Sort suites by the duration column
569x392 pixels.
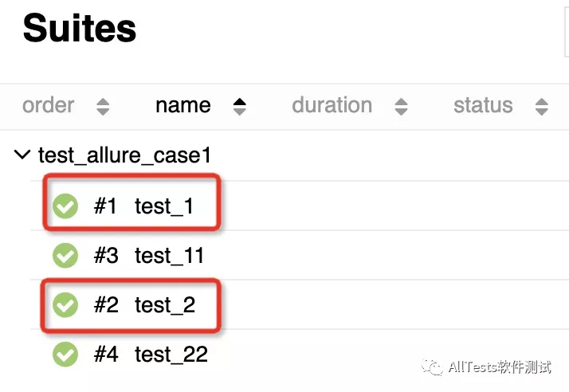click(x=332, y=106)
